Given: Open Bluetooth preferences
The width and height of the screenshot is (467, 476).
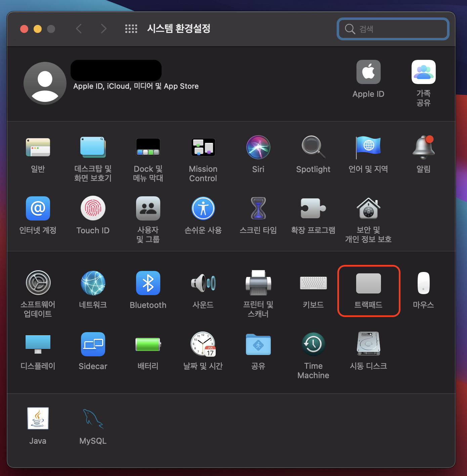Looking at the screenshot, I should tap(148, 283).
